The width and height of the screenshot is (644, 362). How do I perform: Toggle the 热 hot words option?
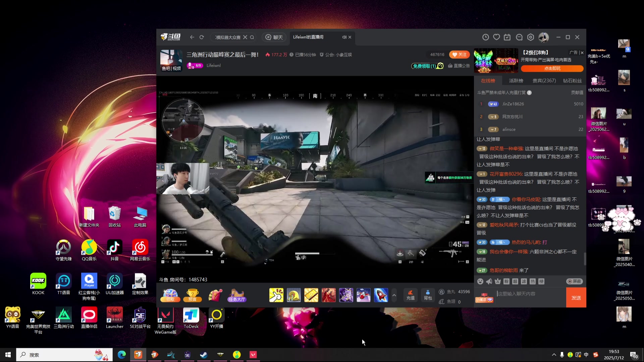(533, 281)
